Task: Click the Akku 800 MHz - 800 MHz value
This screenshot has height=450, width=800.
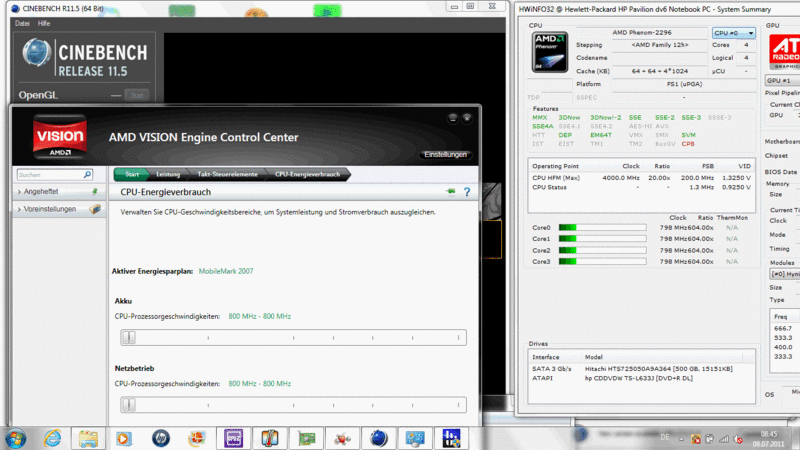Action: tap(260, 316)
